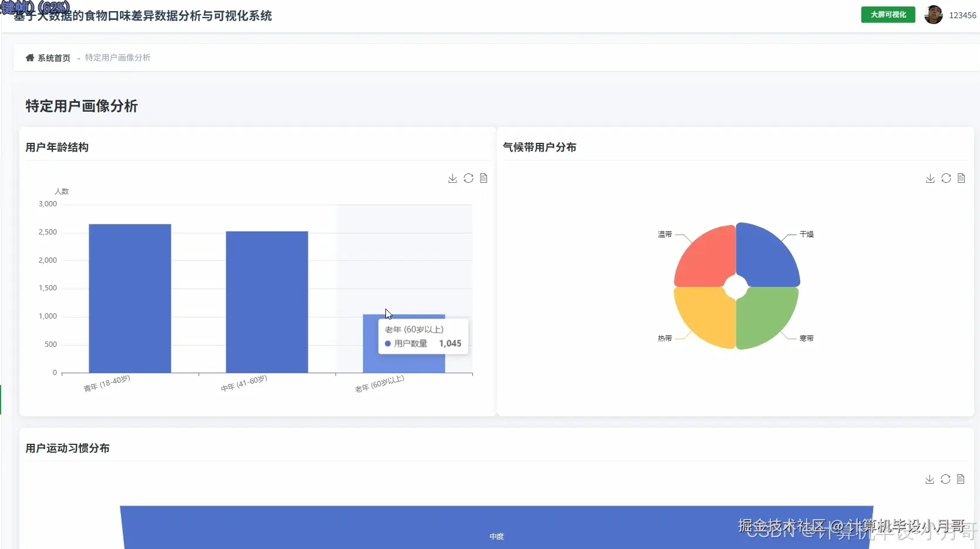Image resolution: width=980 pixels, height=549 pixels.
Task: Refresh the 用户运动习惯分布 chart
Action: tap(946, 479)
